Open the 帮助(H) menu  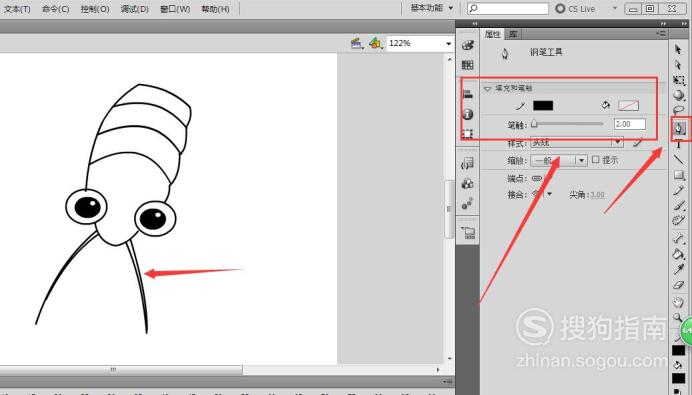(215, 8)
